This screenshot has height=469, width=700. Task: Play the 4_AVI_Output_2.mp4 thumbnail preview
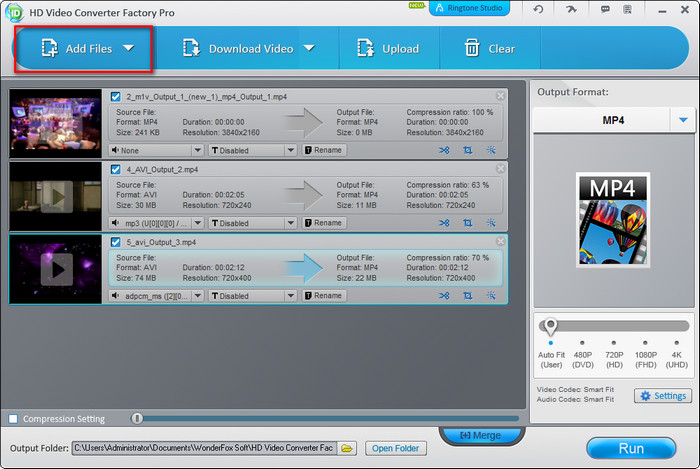pos(57,197)
